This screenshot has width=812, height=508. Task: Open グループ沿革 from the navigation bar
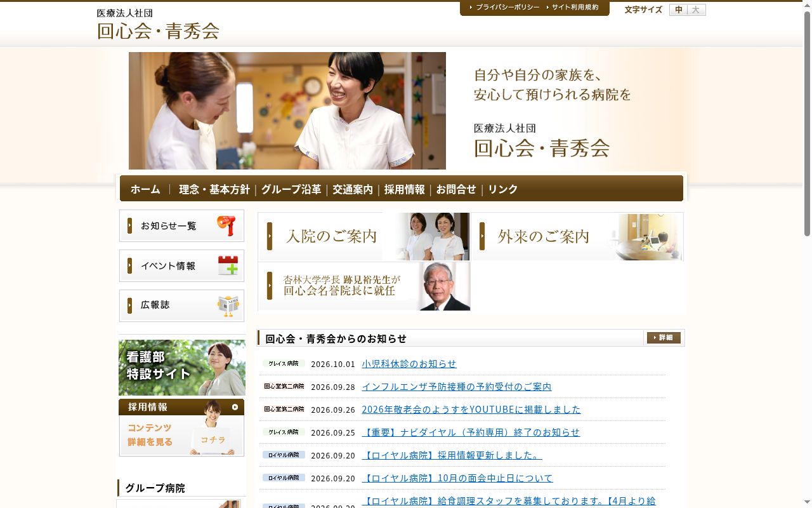(x=291, y=189)
